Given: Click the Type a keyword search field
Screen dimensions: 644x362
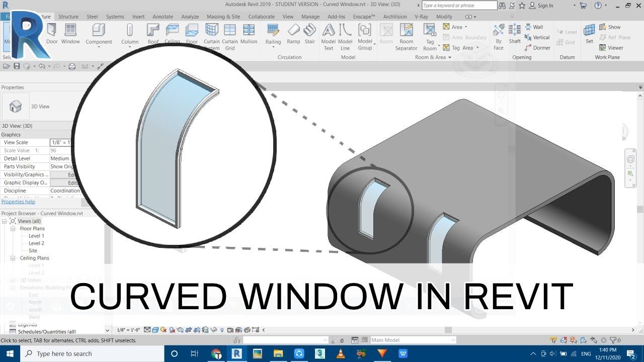Looking at the screenshot, I should coord(459,6).
